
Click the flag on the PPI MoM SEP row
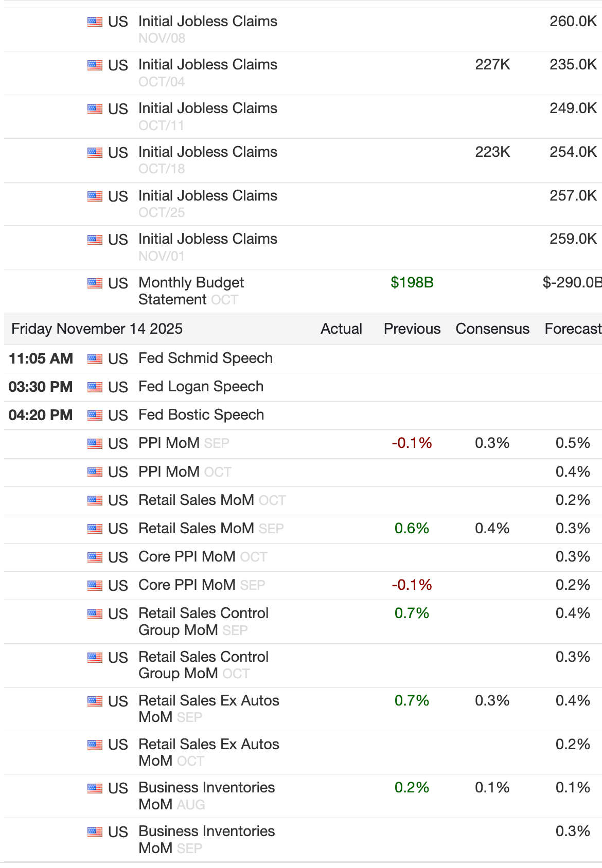tap(95, 444)
